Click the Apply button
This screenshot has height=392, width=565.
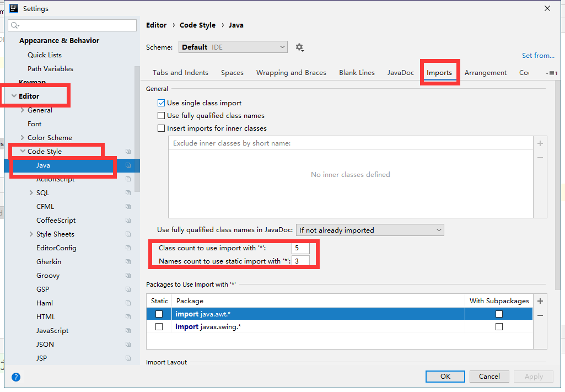534,377
